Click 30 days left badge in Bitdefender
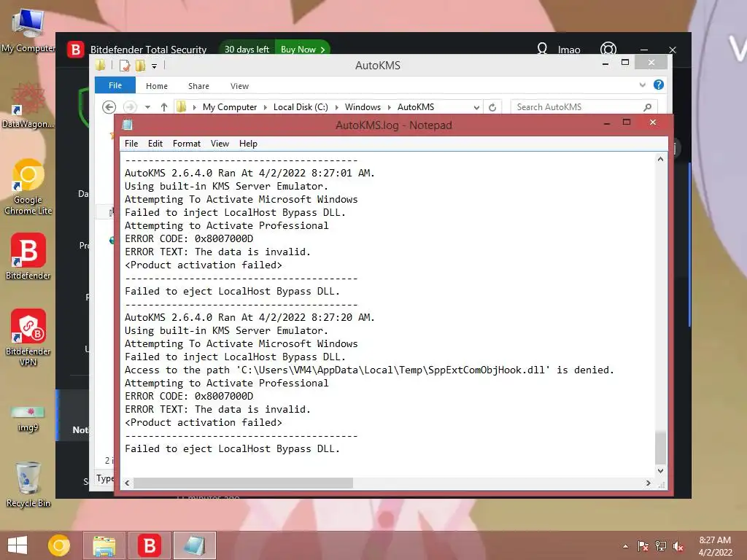The width and height of the screenshot is (747, 560). pyautogui.click(x=247, y=49)
